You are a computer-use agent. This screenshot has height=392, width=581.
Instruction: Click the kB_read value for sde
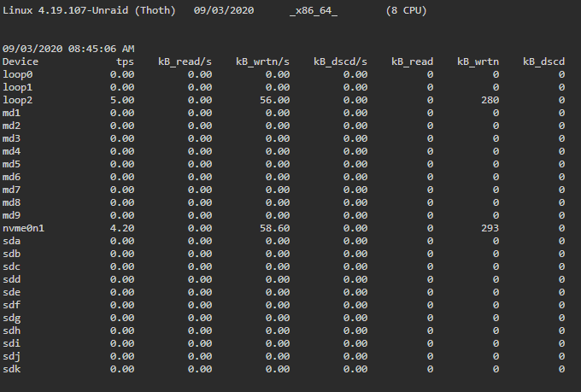pyautogui.click(x=430, y=292)
